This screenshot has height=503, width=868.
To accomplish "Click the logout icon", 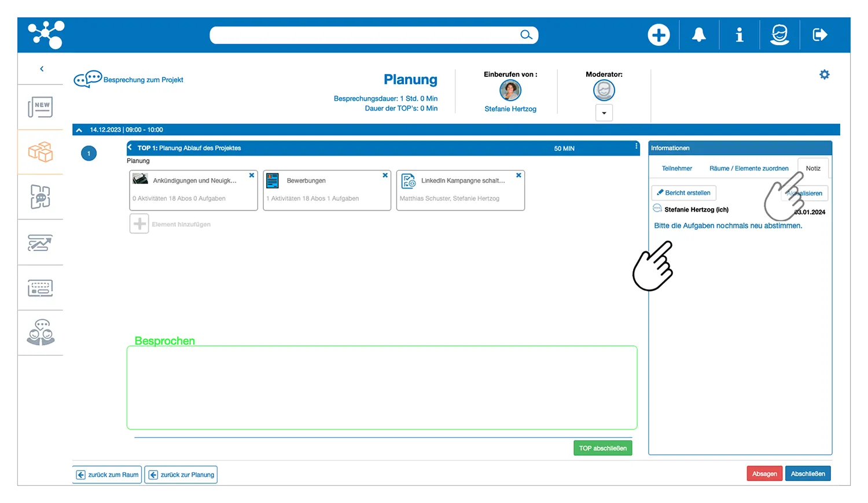I will tap(820, 35).
